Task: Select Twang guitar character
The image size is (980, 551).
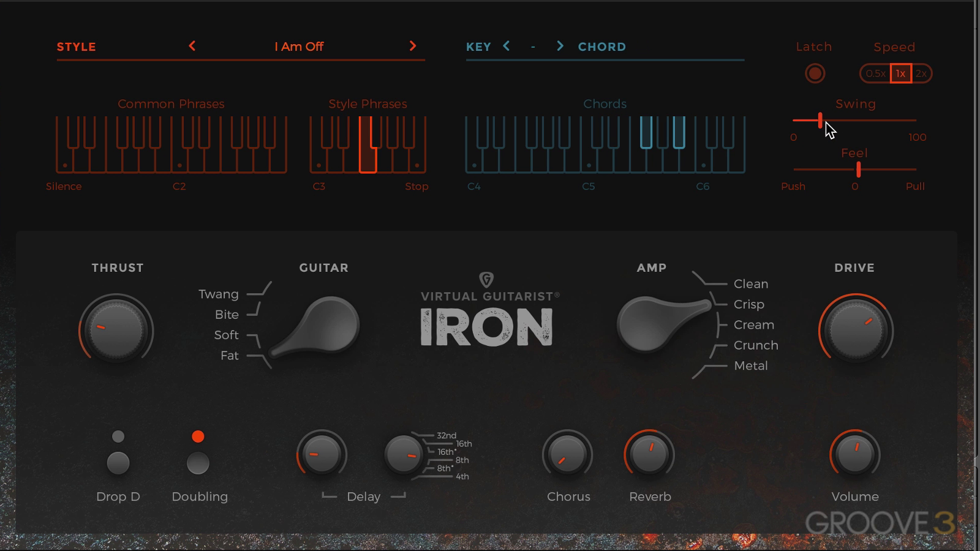Action: [218, 294]
